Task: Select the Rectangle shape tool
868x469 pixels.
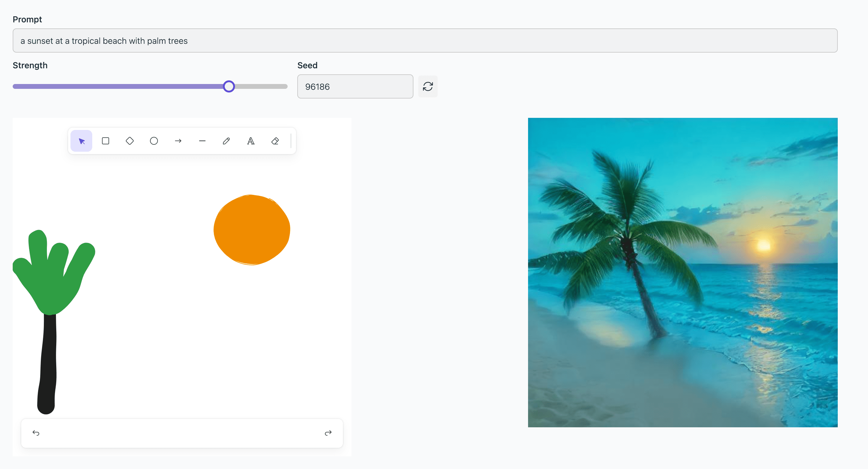Action: [x=106, y=141]
